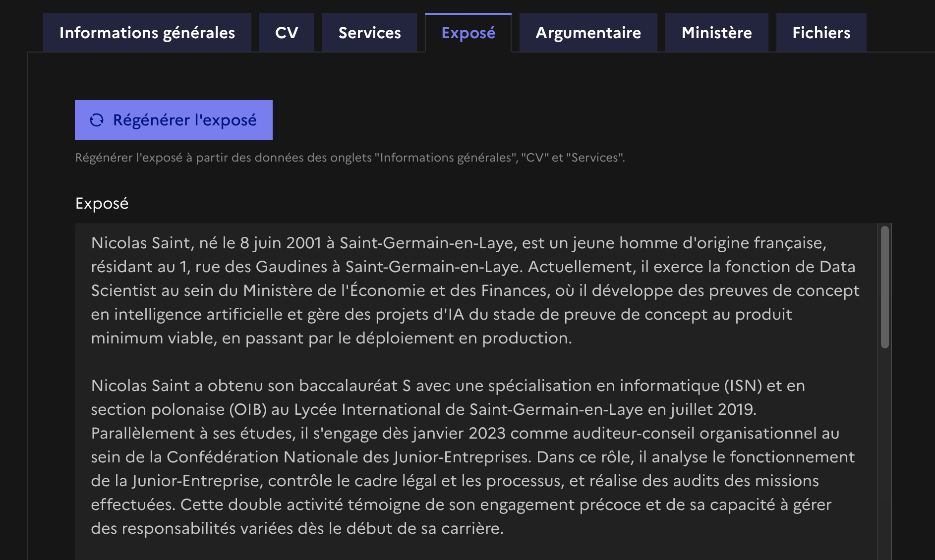Screen dimensions: 935x560
Task: Click the text "Confédération Nationale des Junior-Entreprises"
Action: tap(349, 457)
